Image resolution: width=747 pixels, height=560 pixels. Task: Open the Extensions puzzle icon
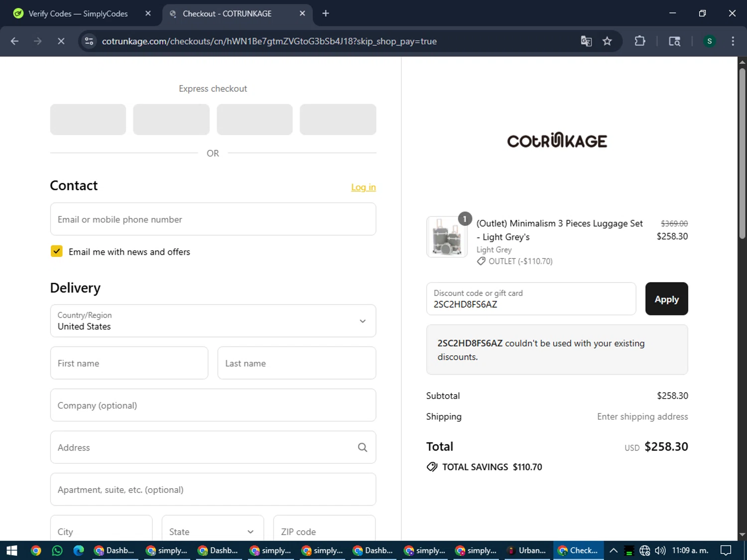(640, 41)
